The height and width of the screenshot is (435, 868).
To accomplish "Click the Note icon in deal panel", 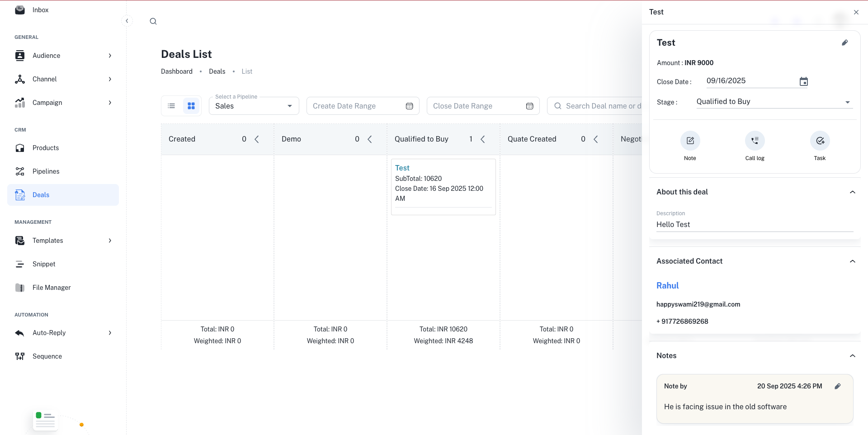I will (x=690, y=141).
